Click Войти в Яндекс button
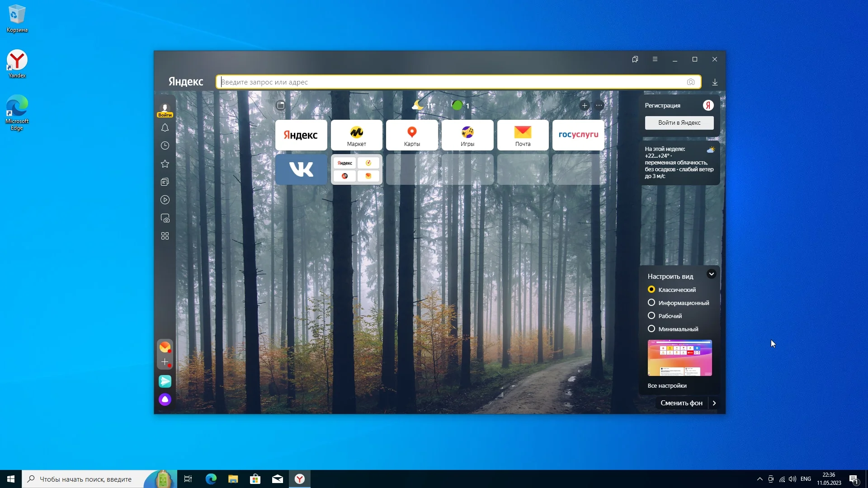 (x=679, y=123)
